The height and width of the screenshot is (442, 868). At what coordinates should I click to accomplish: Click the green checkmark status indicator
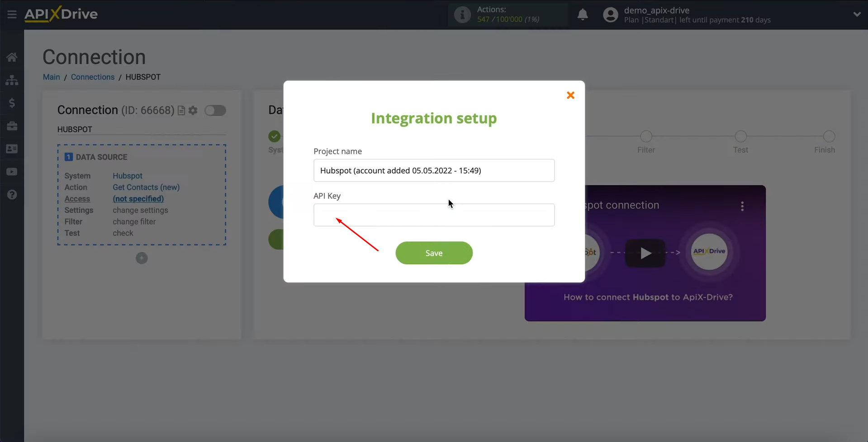point(274,136)
